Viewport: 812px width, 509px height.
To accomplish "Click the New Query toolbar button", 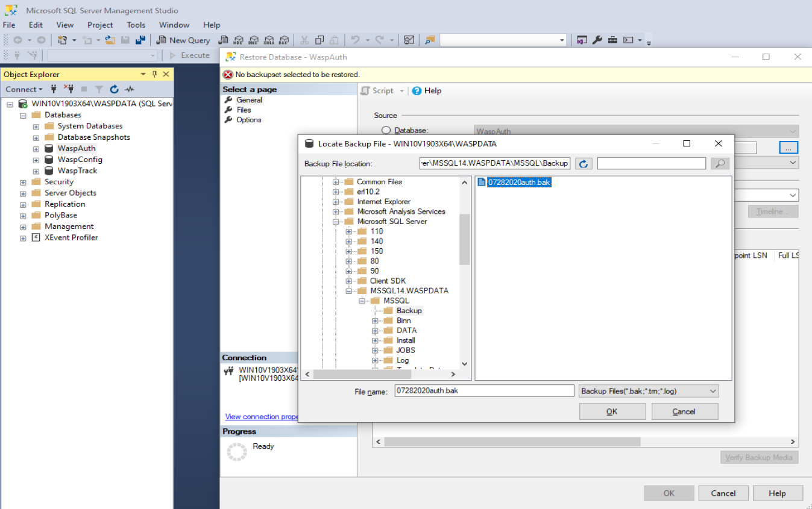I will point(183,40).
